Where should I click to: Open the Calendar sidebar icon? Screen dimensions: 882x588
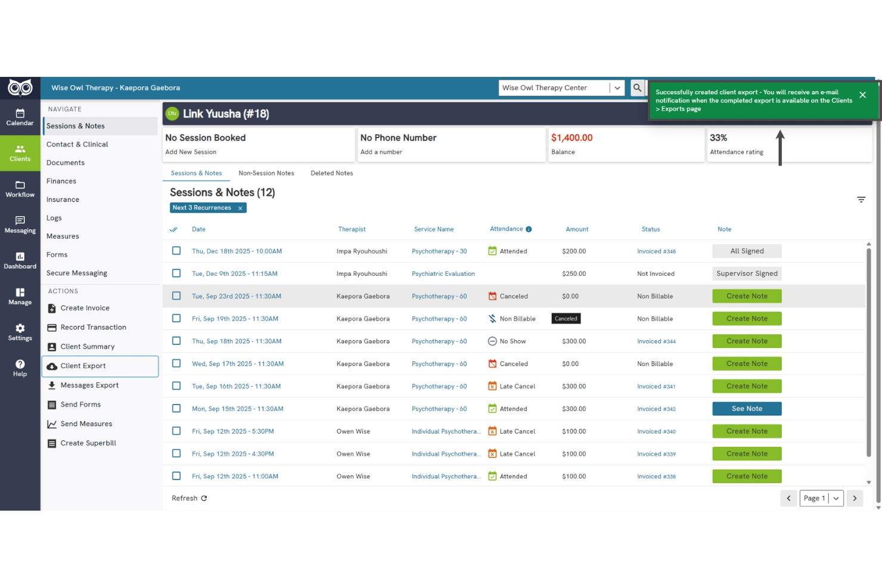(x=20, y=117)
